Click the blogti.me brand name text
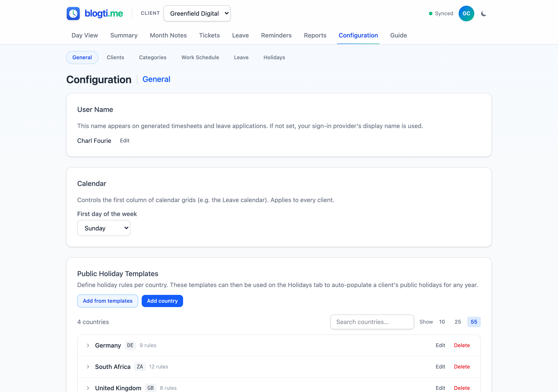Image resolution: width=558 pixels, height=392 pixels. point(104,13)
